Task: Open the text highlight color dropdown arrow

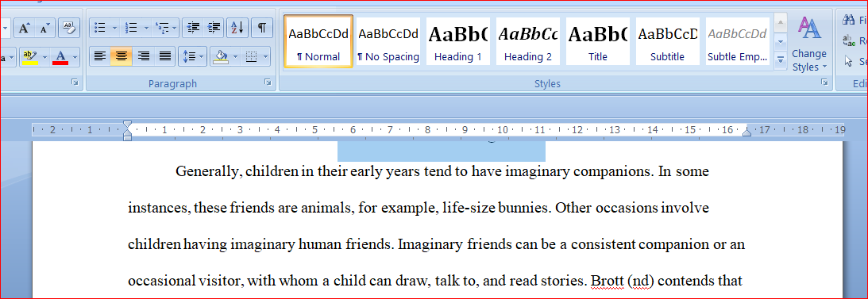Action: [44, 56]
